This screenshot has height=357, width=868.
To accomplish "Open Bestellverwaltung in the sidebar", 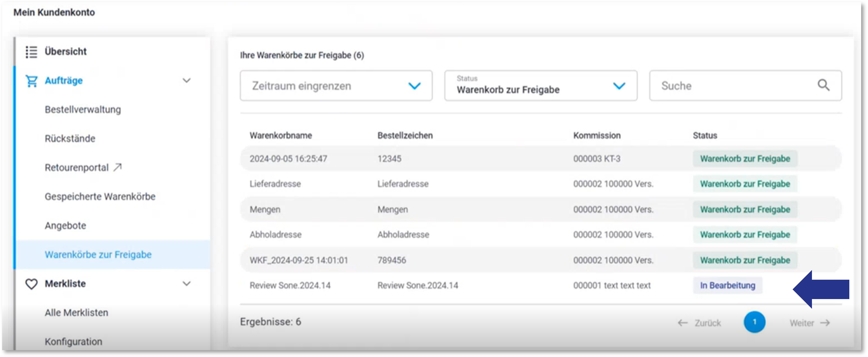I will (83, 110).
